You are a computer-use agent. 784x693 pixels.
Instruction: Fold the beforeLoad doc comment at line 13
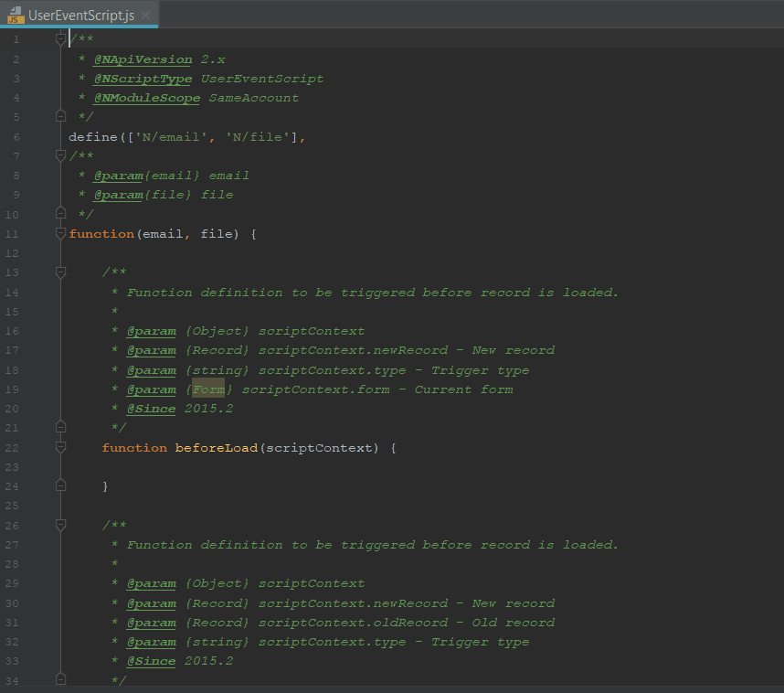tap(60, 272)
